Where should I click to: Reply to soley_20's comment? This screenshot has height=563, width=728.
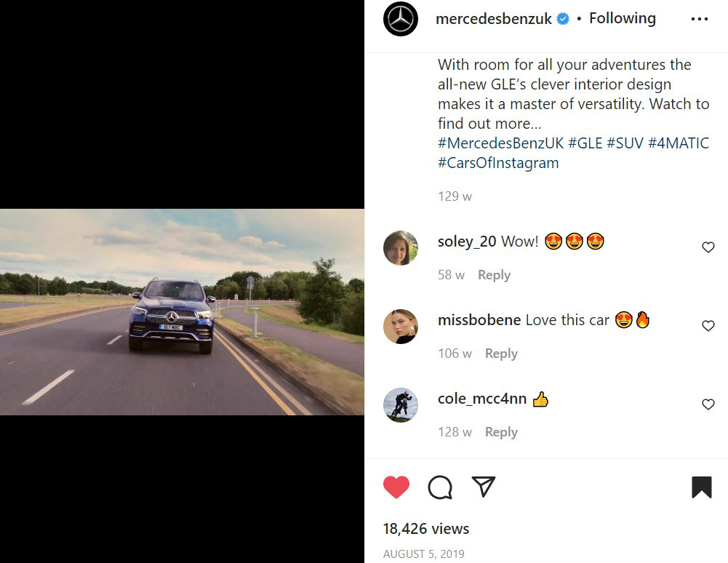click(x=494, y=275)
